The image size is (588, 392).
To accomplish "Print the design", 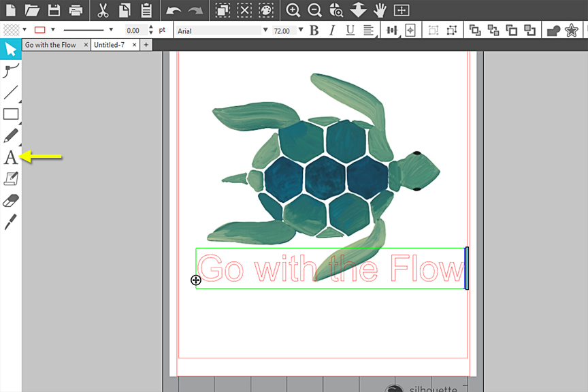I will tap(76, 10).
